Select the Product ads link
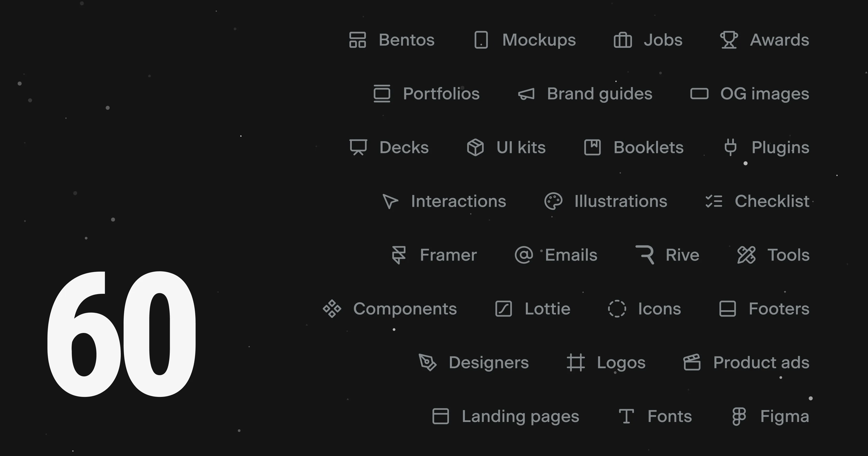 (761, 363)
